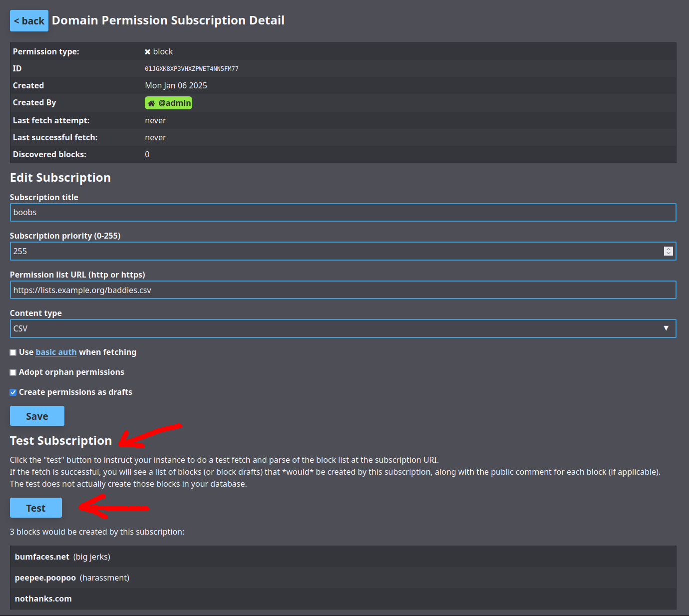This screenshot has height=616, width=689.
Task: Expand Content type using the triangle arrow
Action: [x=666, y=328]
